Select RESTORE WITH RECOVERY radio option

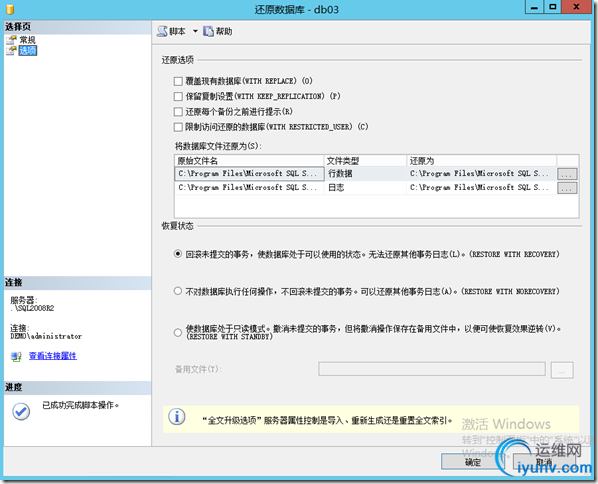tap(178, 254)
